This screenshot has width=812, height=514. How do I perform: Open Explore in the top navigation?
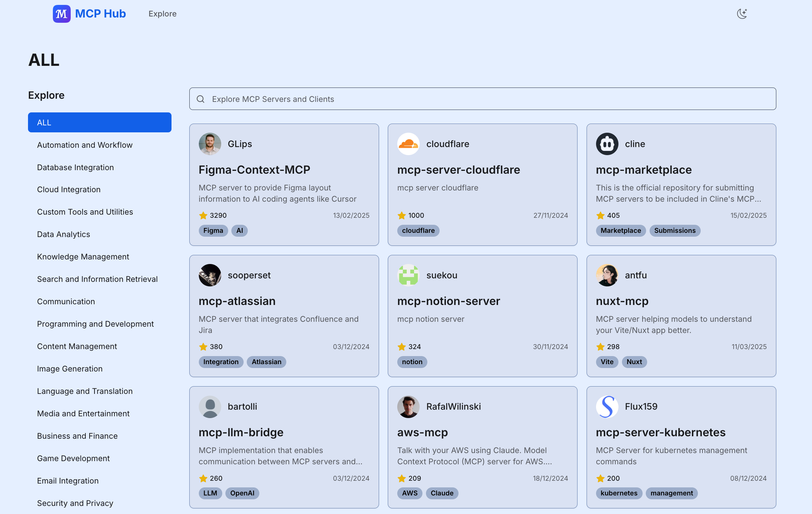[162, 14]
